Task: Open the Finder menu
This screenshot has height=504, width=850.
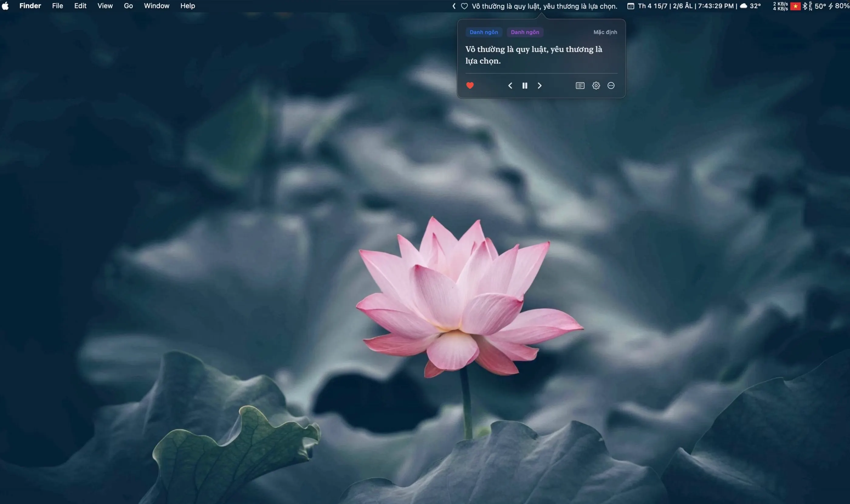Action: (30, 6)
